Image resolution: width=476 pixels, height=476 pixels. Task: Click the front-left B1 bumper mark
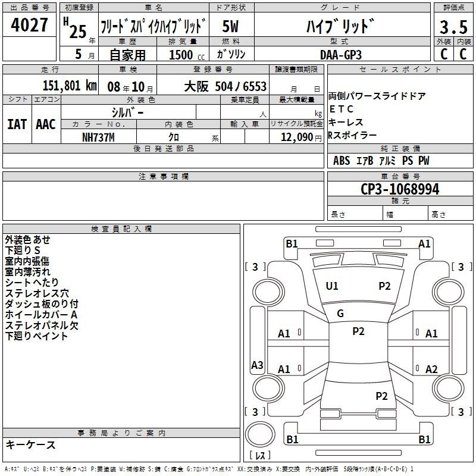tap(292, 243)
